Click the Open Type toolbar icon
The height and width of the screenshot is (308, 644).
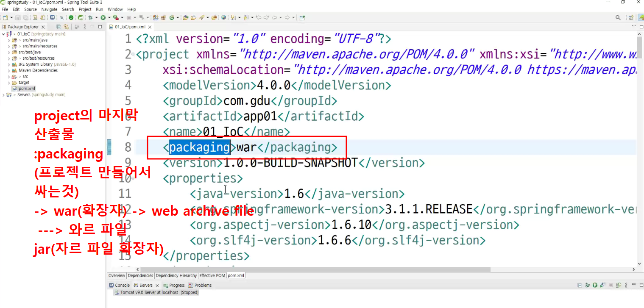coord(185,18)
